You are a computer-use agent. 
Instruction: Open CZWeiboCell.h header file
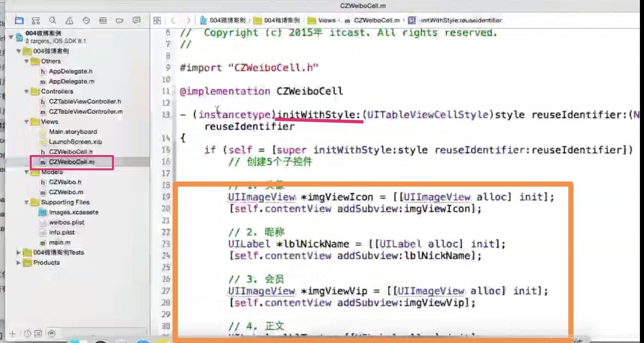71,152
